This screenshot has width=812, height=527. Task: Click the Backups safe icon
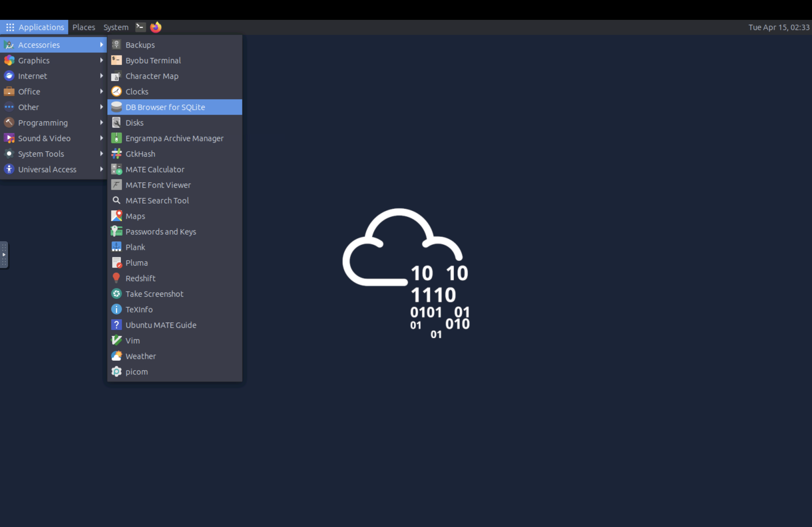[x=116, y=45]
